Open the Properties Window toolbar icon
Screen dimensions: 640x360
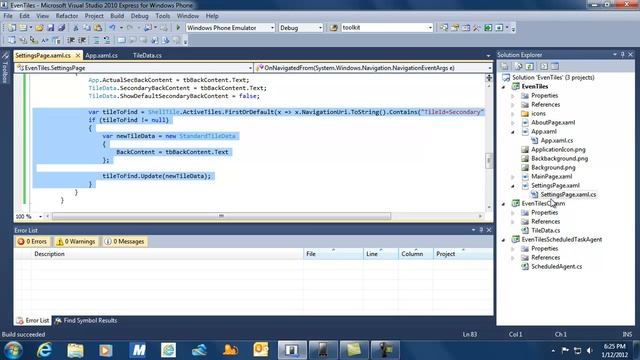pyautogui.click(x=455, y=28)
